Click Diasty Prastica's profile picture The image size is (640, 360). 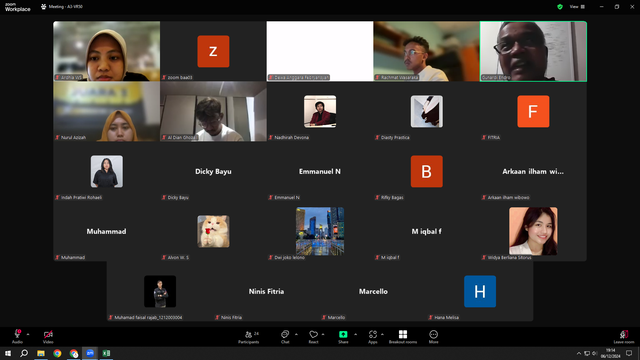(427, 111)
